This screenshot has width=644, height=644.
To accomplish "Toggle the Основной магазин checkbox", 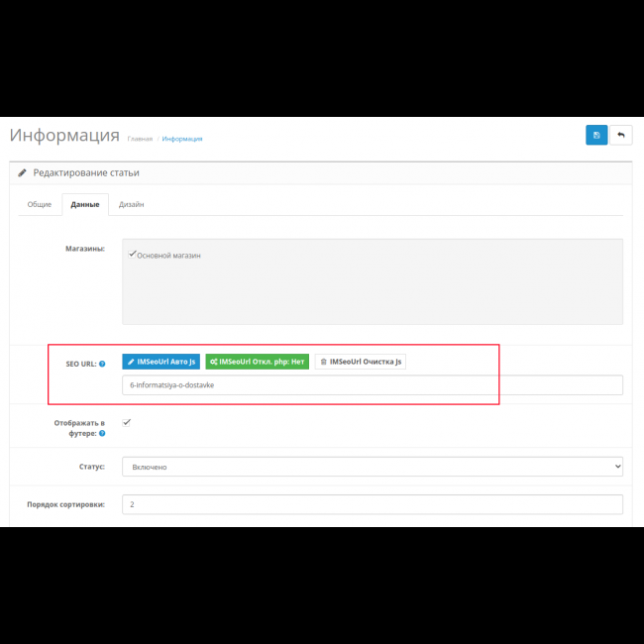I will click(x=132, y=254).
